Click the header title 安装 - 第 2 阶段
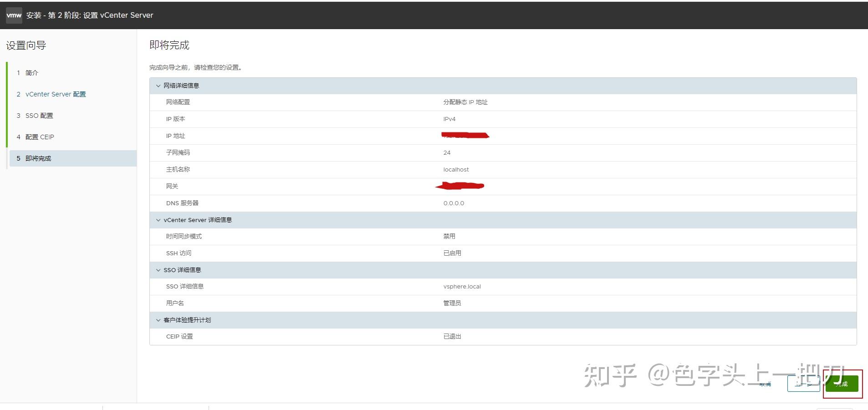Viewport: 868px width, 410px height. point(90,15)
